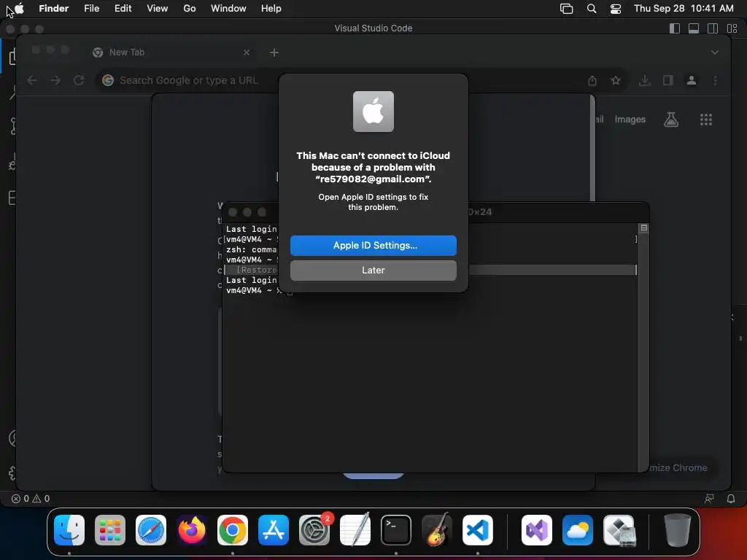This screenshot has height=560, width=747.
Task: Open the View menu
Action: [x=158, y=8]
